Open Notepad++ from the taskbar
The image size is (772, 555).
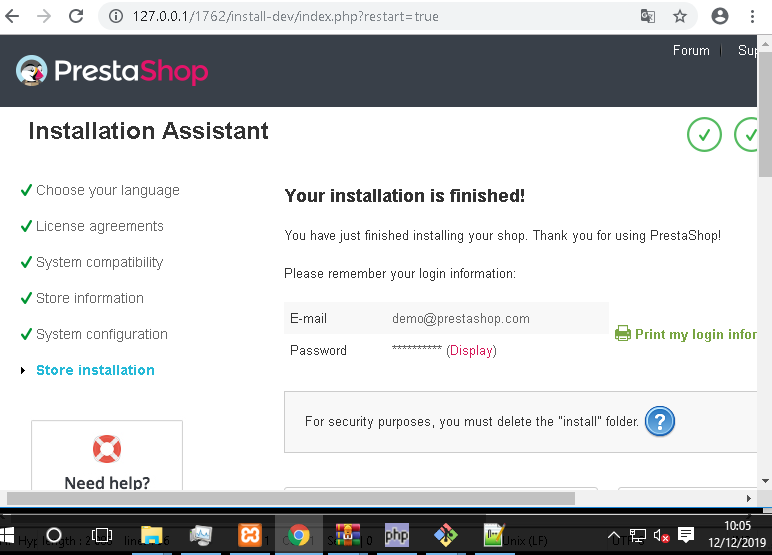pos(494,535)
